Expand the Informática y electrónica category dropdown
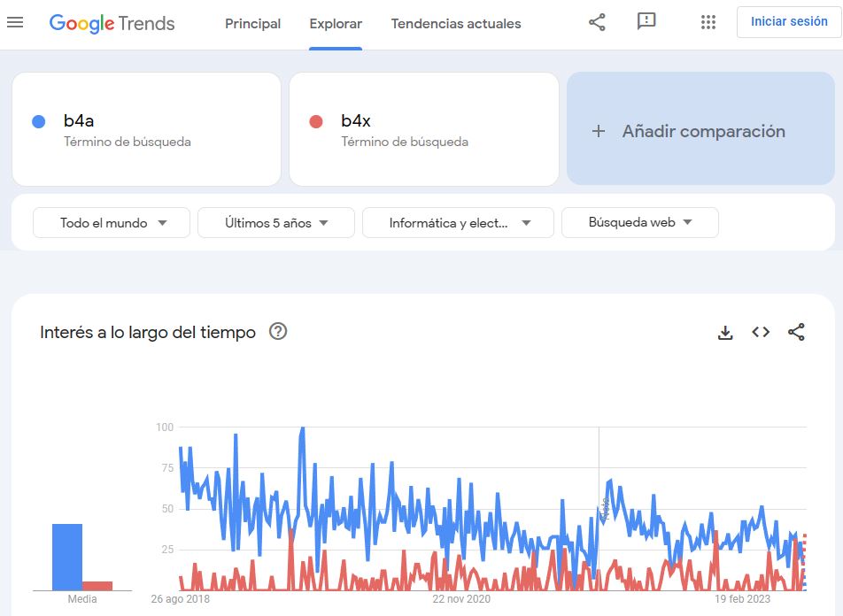 pyautogui.click(x=458, y=223)
